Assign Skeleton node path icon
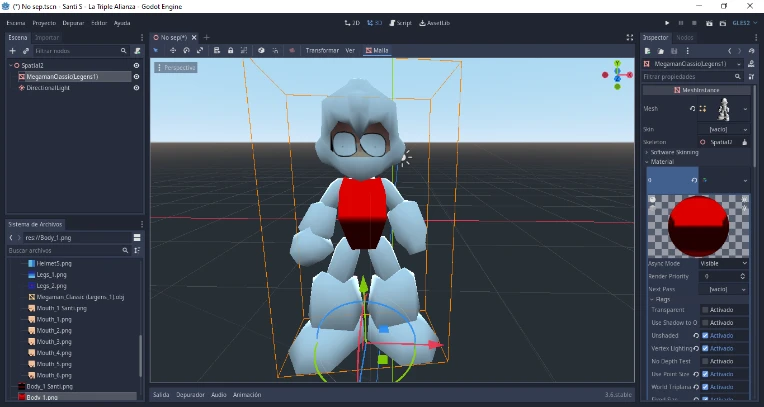The image size is (764, 407). coord(745,142)
